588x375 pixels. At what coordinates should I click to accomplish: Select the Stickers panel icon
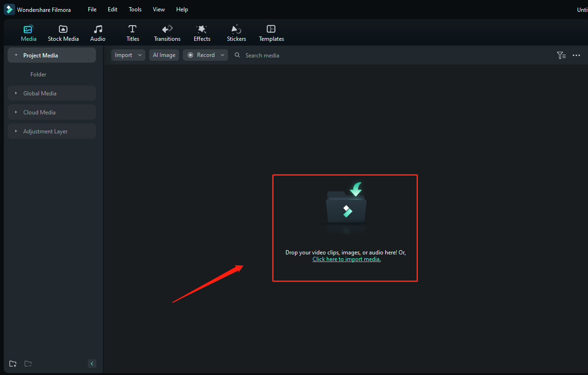pos(236,32)
